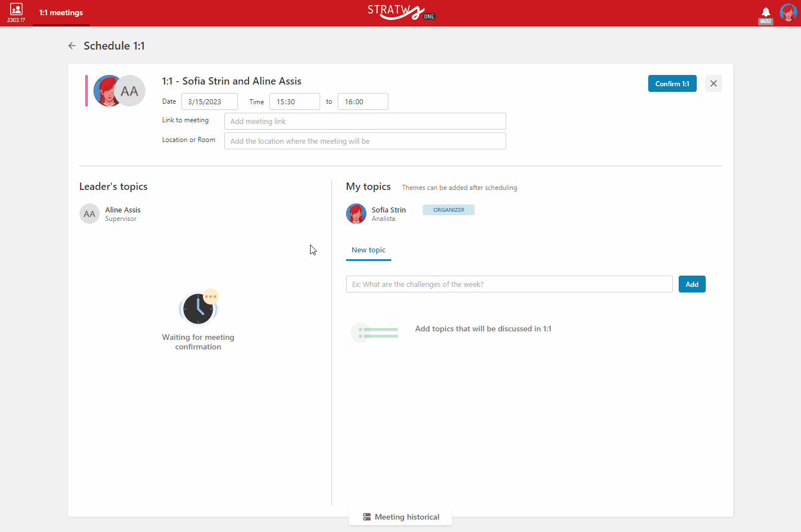The width and height of the screenshot is (801, 532).
Task: Add the new topic
Action: coord(692,284)
